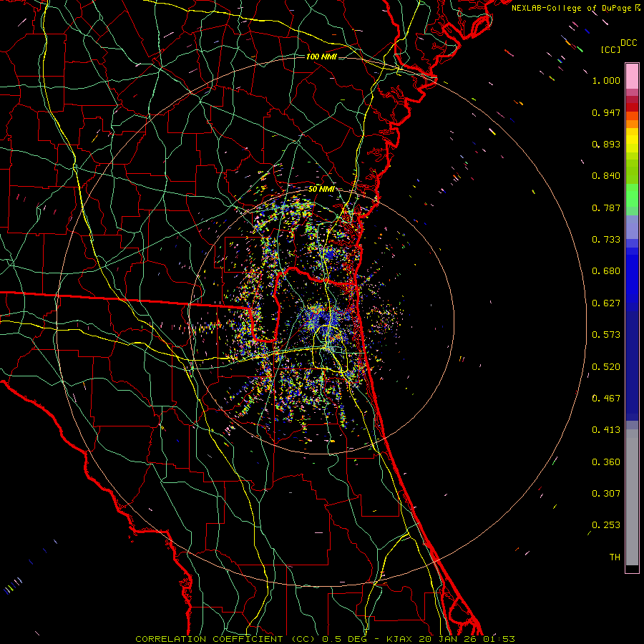Click the 0.307 legend value
644x644 pixels.
[606, 494]
